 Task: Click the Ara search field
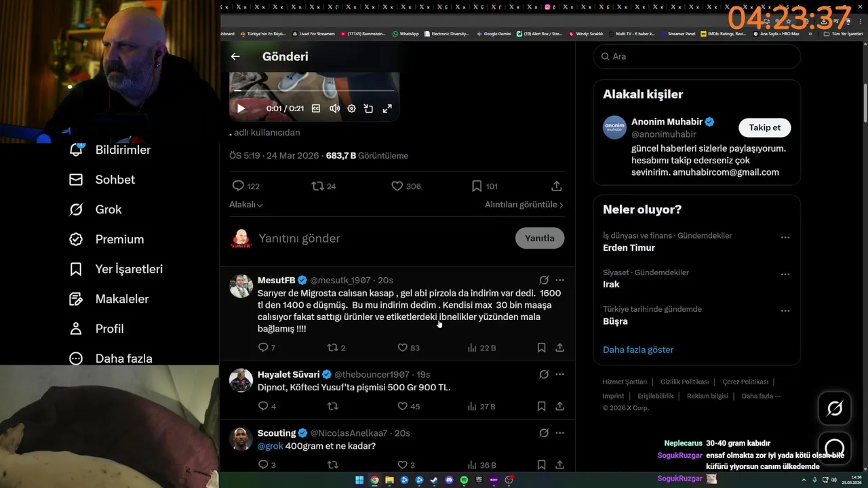point(696,56)
